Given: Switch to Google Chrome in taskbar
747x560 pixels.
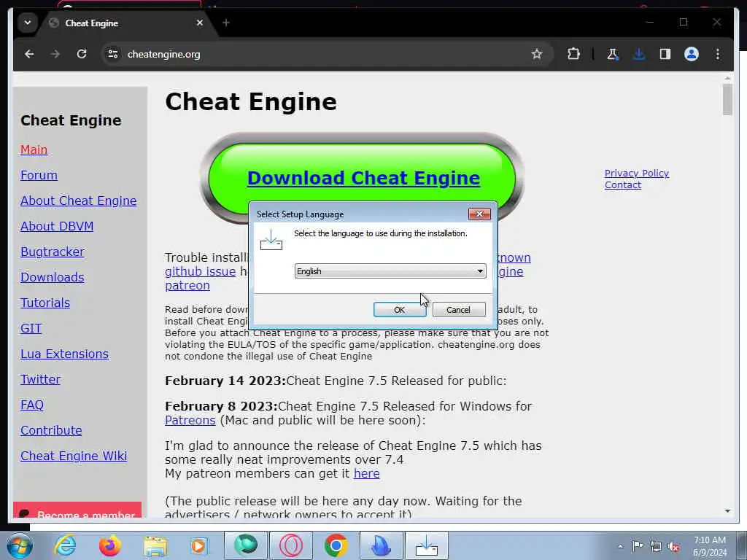Looking at the screenshot, I should click(x=336, y=545).
